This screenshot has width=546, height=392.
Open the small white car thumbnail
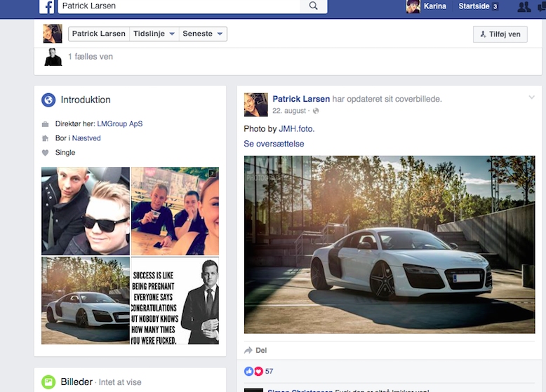click(86, 301)
